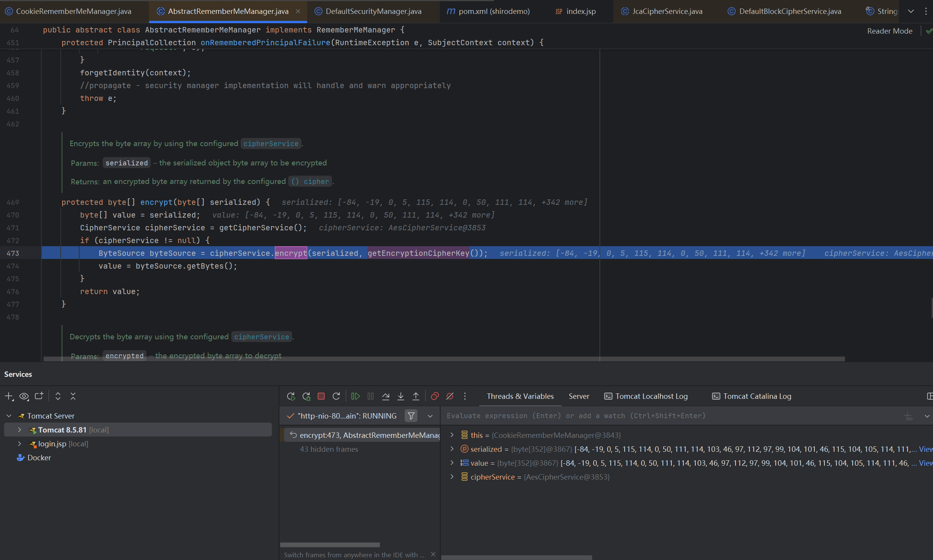Open the thread selector dropdown arrow
933x560 pixels.
[430, 416]
